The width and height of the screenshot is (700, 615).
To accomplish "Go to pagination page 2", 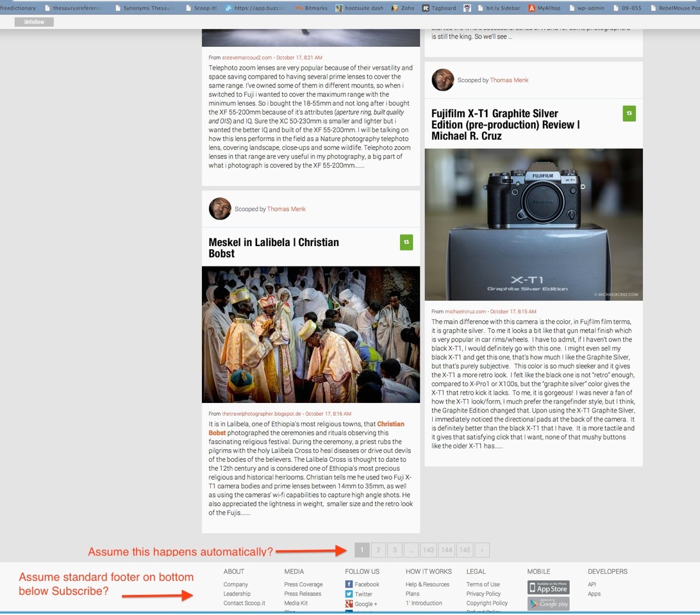I will pos(378,550).
